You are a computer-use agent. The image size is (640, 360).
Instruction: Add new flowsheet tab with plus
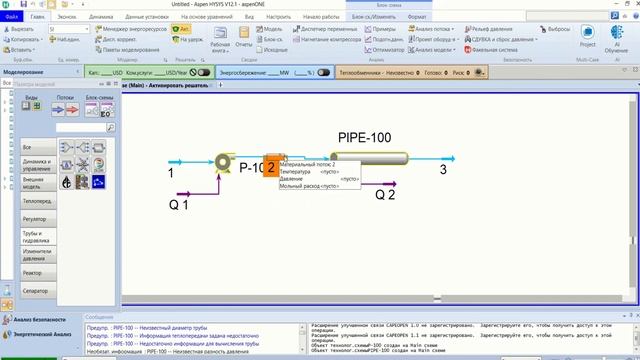coord(220,85)
